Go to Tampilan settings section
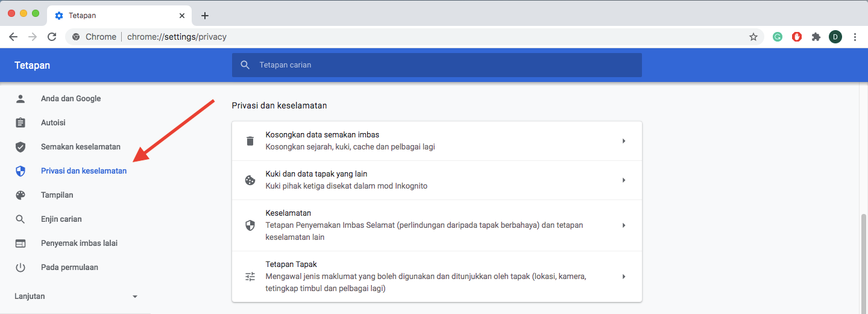The image size is (868, 314). tap(57, 195)
